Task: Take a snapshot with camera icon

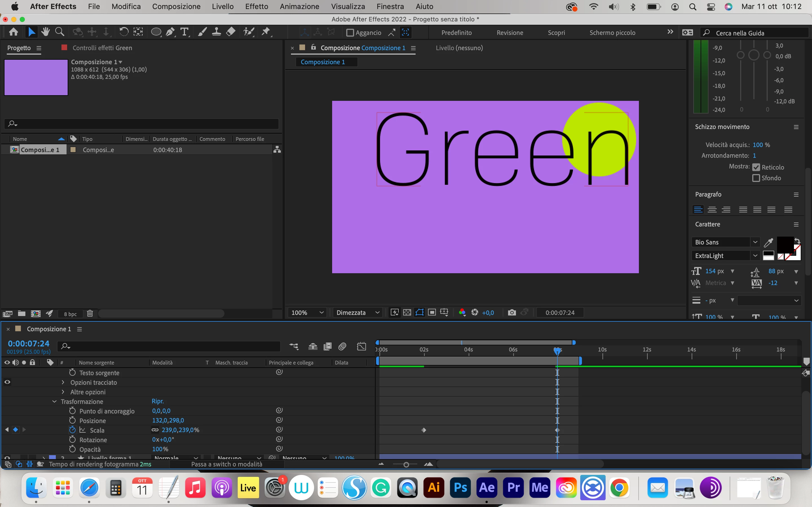Action: point(512,313)
